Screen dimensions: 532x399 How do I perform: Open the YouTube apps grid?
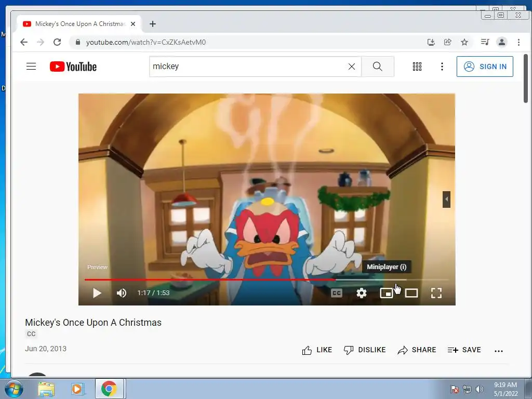point(417,66)
